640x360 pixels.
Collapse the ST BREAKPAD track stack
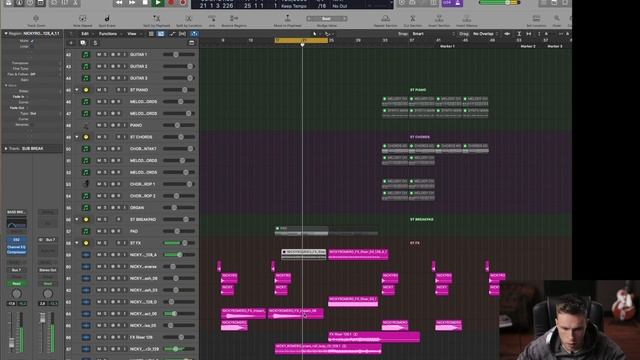coord(77,220)
